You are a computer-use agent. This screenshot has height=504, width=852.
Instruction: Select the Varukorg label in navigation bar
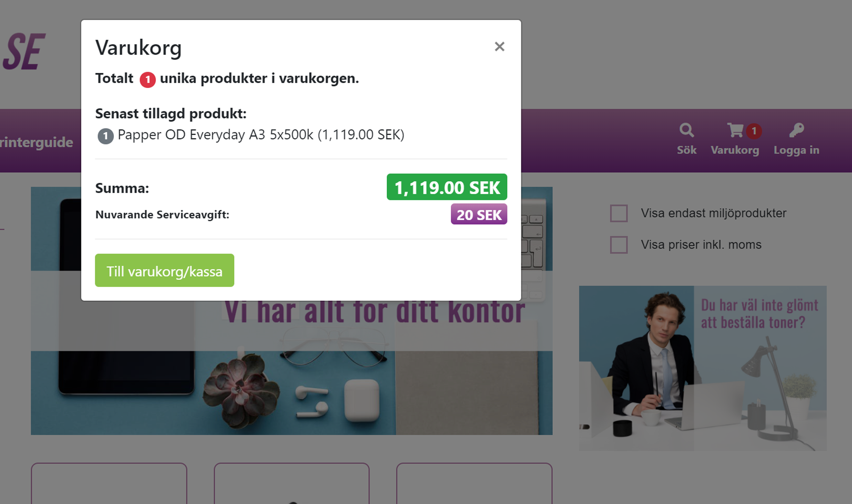[735, 150]
